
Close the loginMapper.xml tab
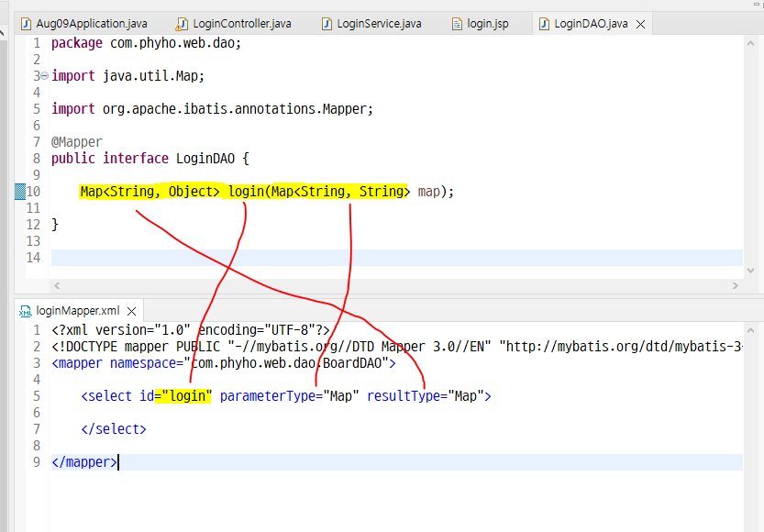pos(131,311)
